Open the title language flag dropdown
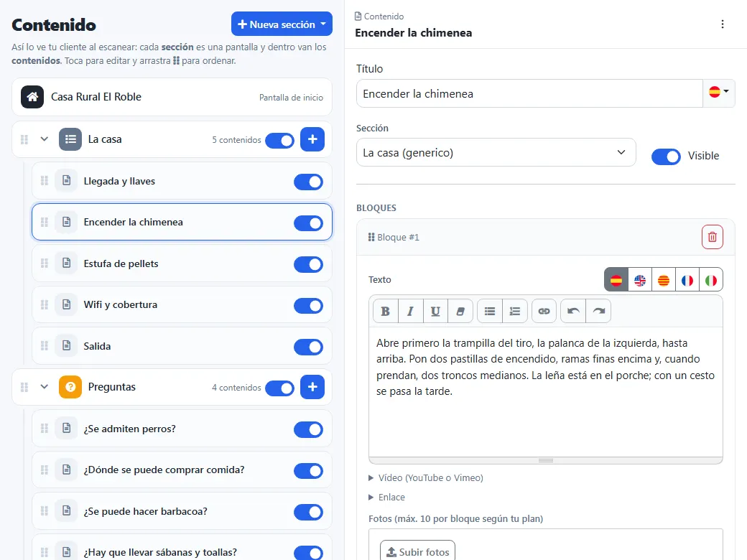This screenshot has width=747, height=560. [719, 92]
